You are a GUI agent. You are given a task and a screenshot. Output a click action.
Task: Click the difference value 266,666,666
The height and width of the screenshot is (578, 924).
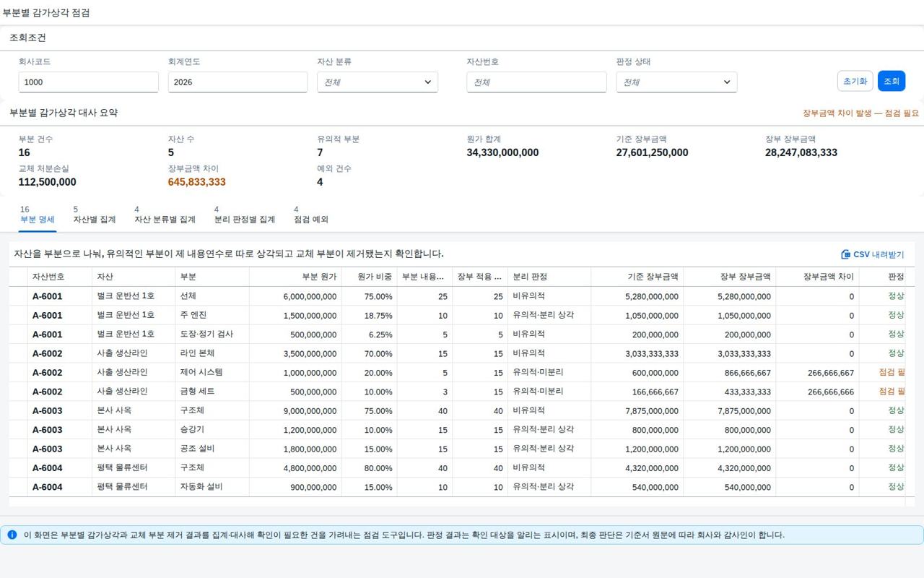831,392
